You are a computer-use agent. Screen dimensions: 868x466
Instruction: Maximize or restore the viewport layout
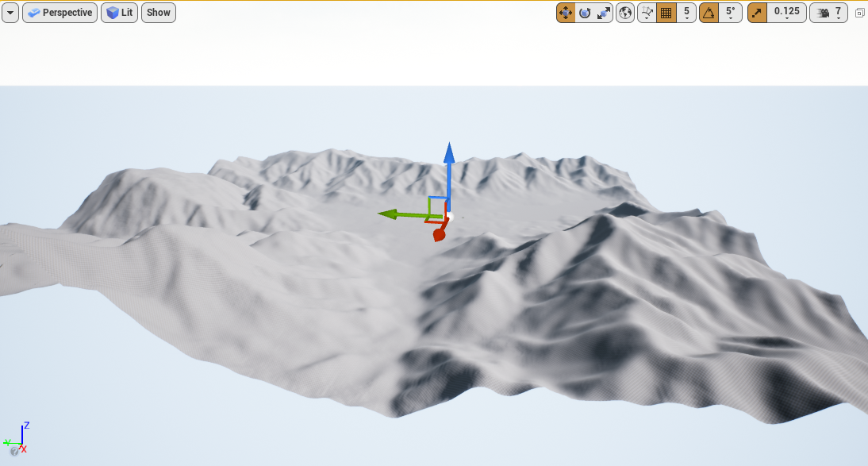point(860,13)
